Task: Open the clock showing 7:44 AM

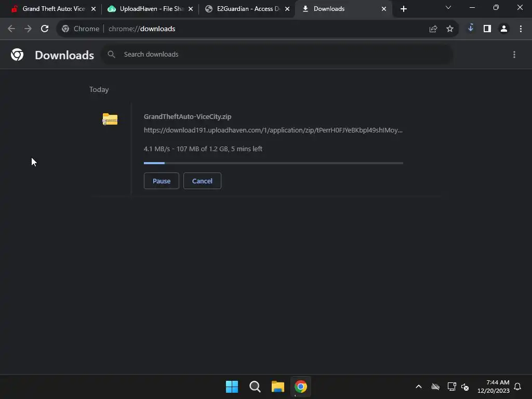Action: [x=494, y=387]
